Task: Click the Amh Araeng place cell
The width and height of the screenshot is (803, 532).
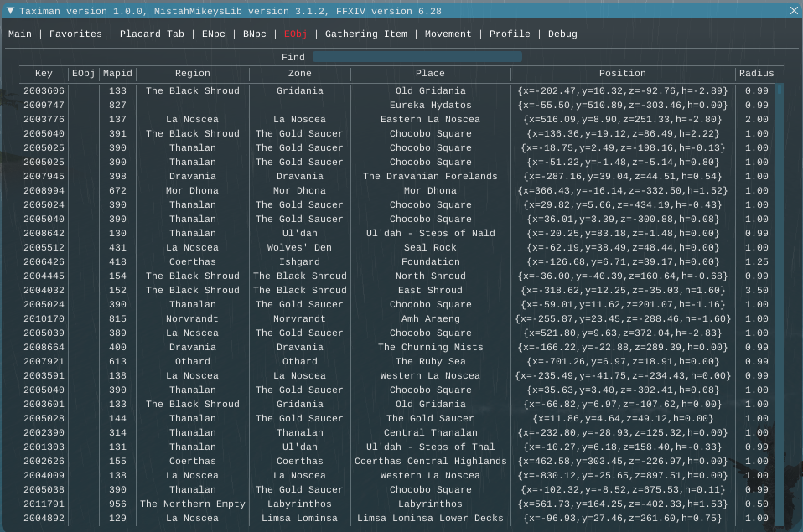Action: coord(430,318)
